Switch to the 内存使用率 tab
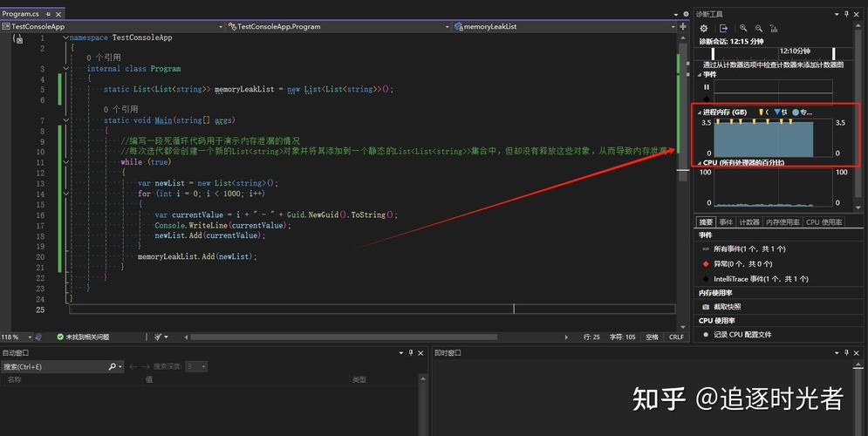Image resolution: width=868 pixels, height=436 pixels. click(x=783, y=221)
